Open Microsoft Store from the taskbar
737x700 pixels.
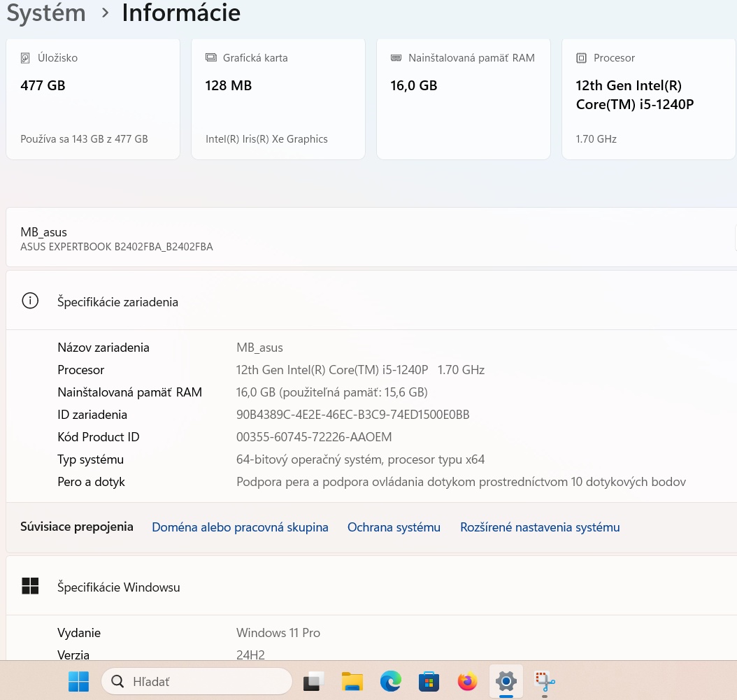pos(429,681)
